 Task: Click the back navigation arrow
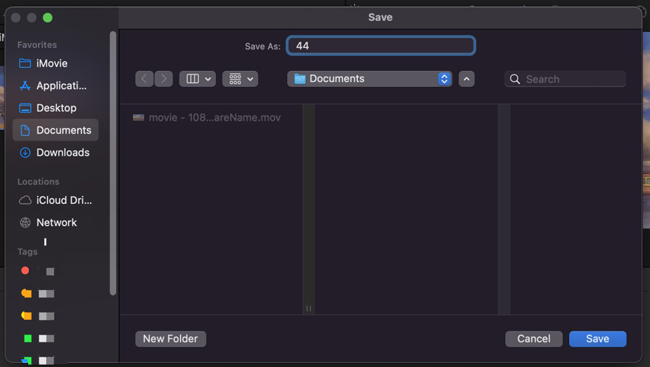point(144,79)
